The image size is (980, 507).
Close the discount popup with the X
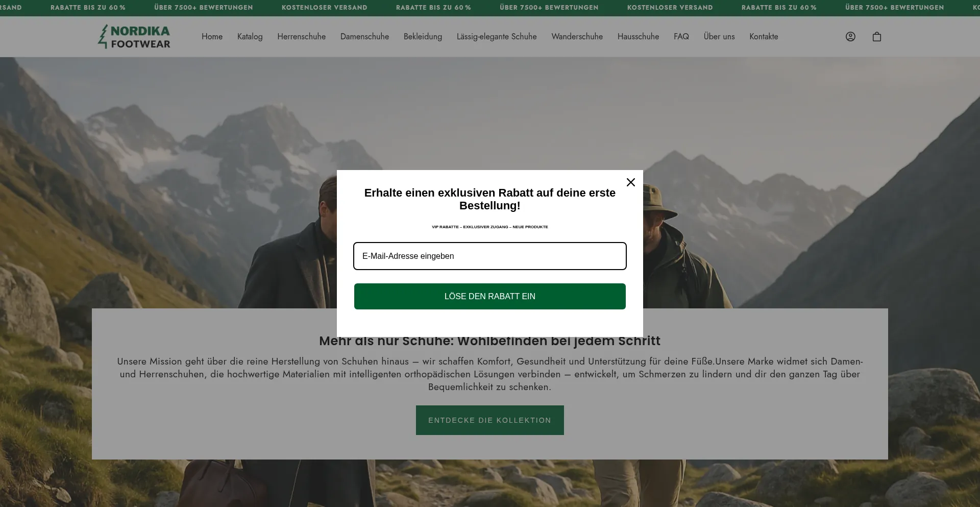tap(631, 182)
